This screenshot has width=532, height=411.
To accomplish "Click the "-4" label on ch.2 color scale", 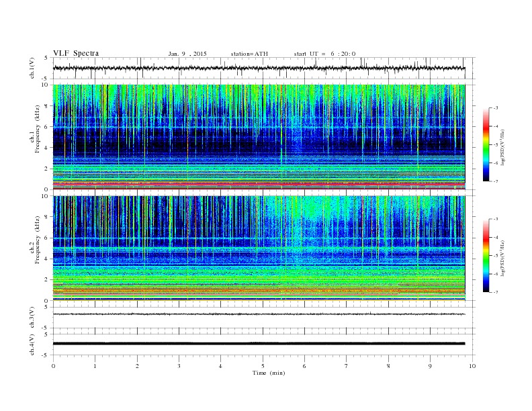I will (495, 237).
